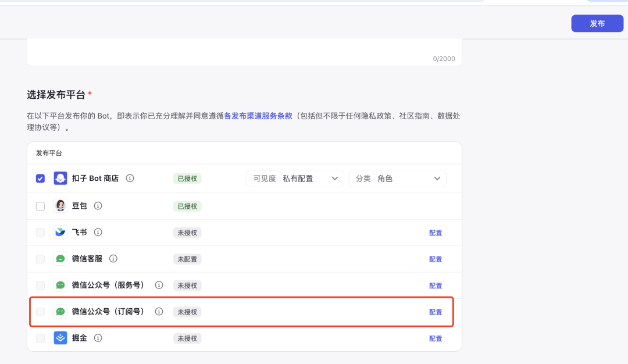This screenshot has width=628, height=364.
Task: Click the 掘金 platform icon
Action: (60, 338)
